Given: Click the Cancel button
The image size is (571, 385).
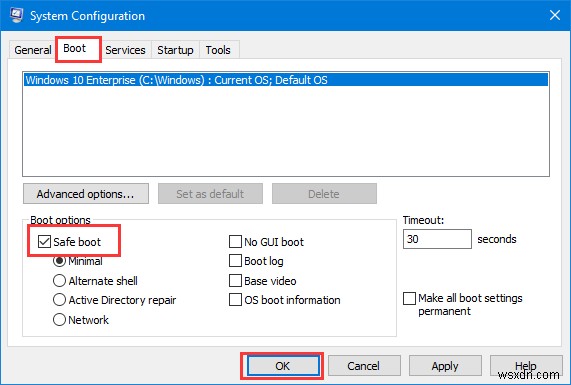Looking at the screenshot, I should (x=364, y=366).
